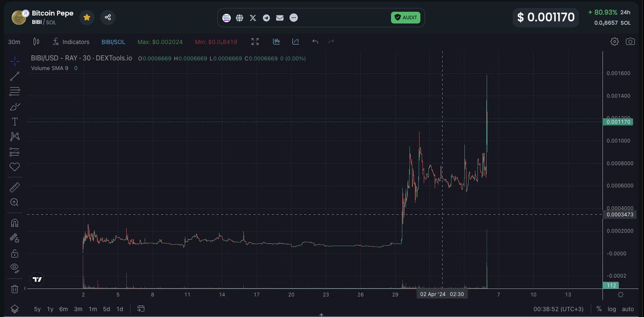Open the Indicators panel
Viewport: 644px width, 317px height.
click(71, 41)
